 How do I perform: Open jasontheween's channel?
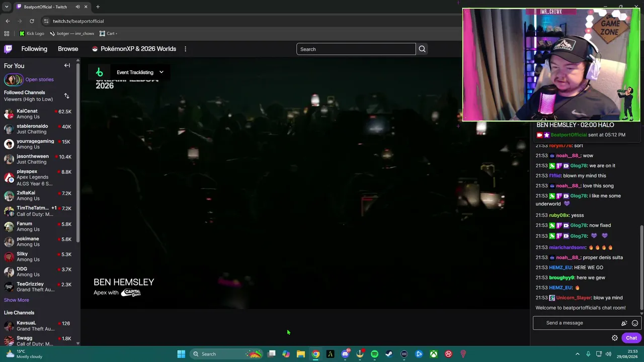tap(38, 159)
